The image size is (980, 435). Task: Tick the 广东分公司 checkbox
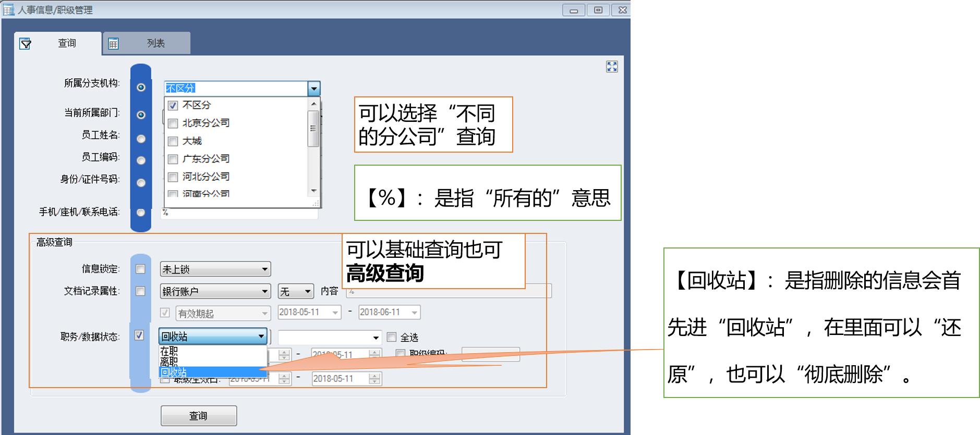click(173, 159)
